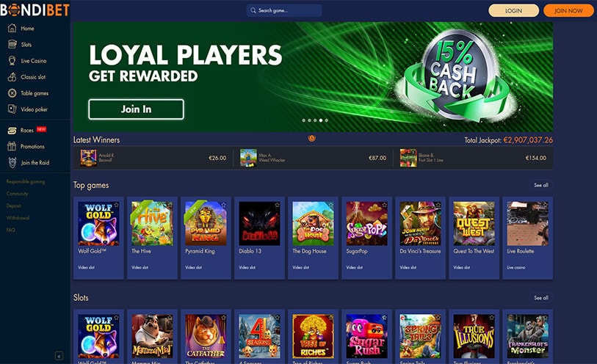
Task: Toggle favorite star on Wolf Gold top game
Action: (117, 205)
